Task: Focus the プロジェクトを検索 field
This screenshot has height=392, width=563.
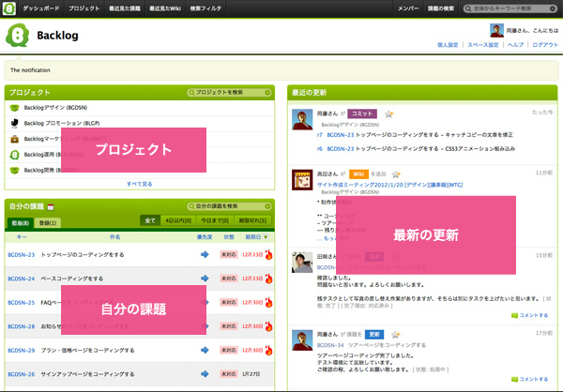Action: 229,93
